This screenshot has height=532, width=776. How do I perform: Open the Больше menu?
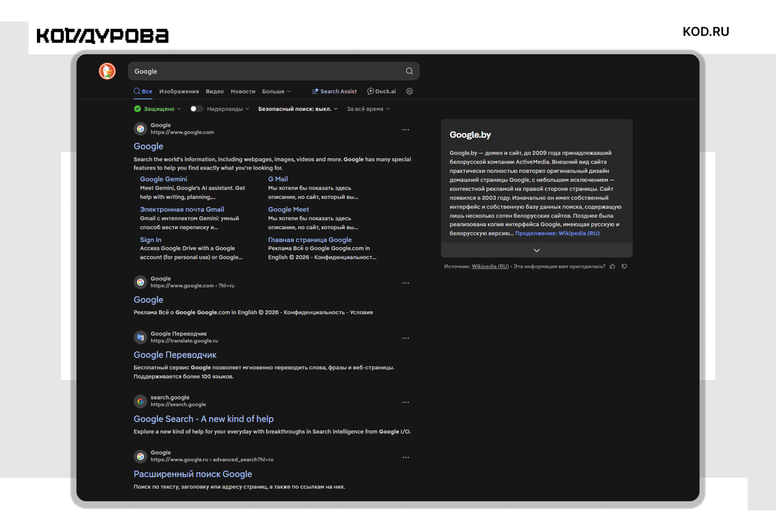(x=276, y=91)
